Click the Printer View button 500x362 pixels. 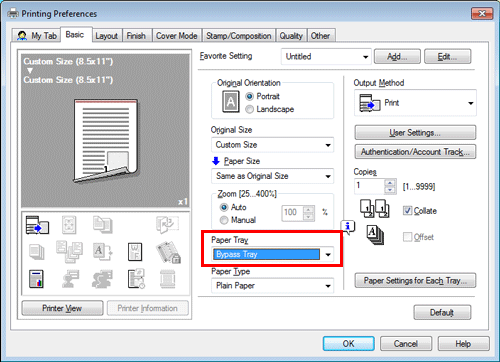point(62,308)
